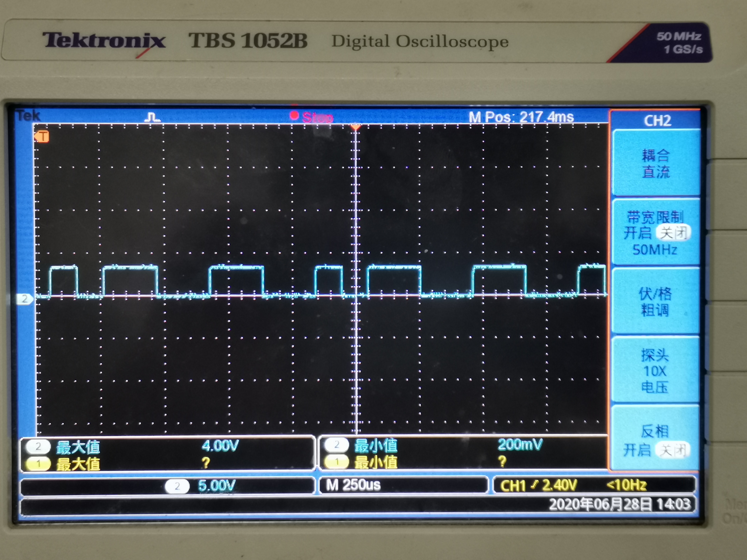Click the 4.00V maximum value reading
Screen dimensions: 747x560
click(x=220, y=446)
